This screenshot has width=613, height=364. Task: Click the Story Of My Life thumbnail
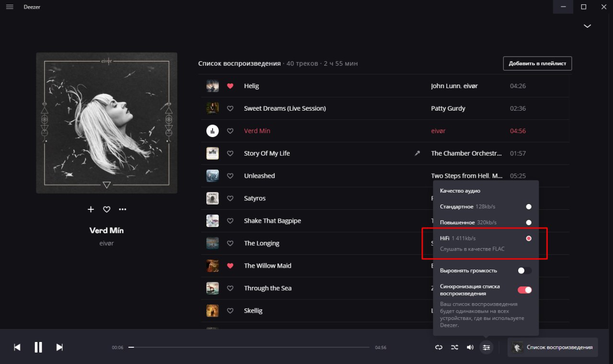[x=213, y=153]
